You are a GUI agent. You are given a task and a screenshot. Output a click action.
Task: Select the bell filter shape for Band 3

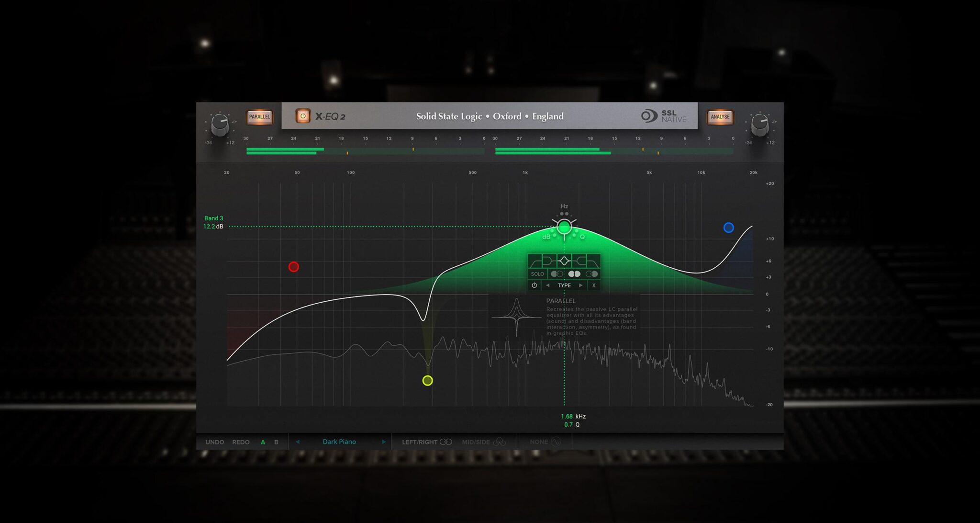pos(565,261)
